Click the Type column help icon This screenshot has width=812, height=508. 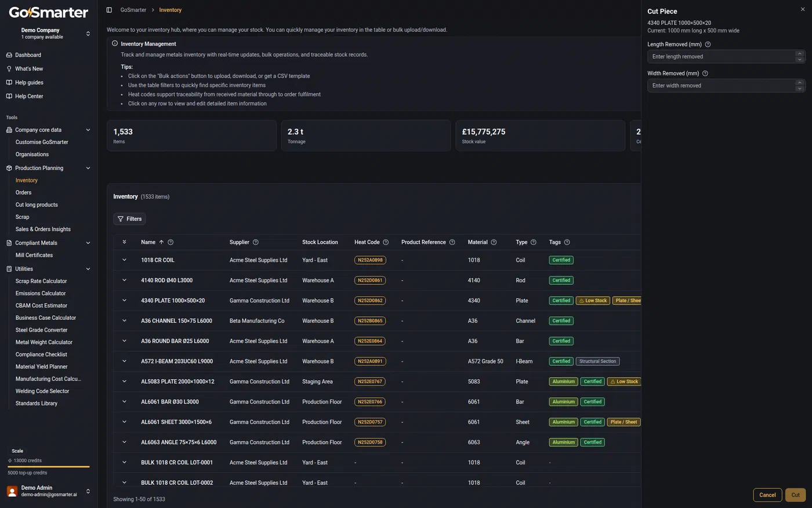(x=534, y=242)
